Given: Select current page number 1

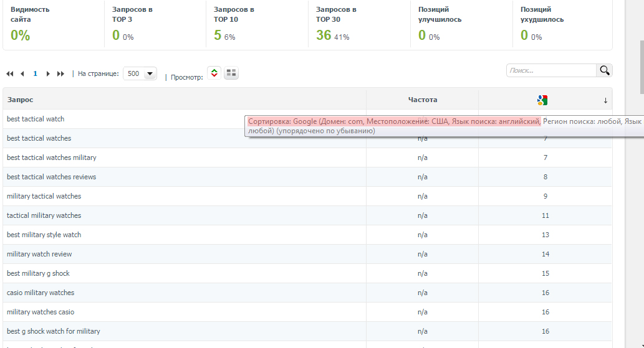Looking at the screenshot, I should point(35,74).
